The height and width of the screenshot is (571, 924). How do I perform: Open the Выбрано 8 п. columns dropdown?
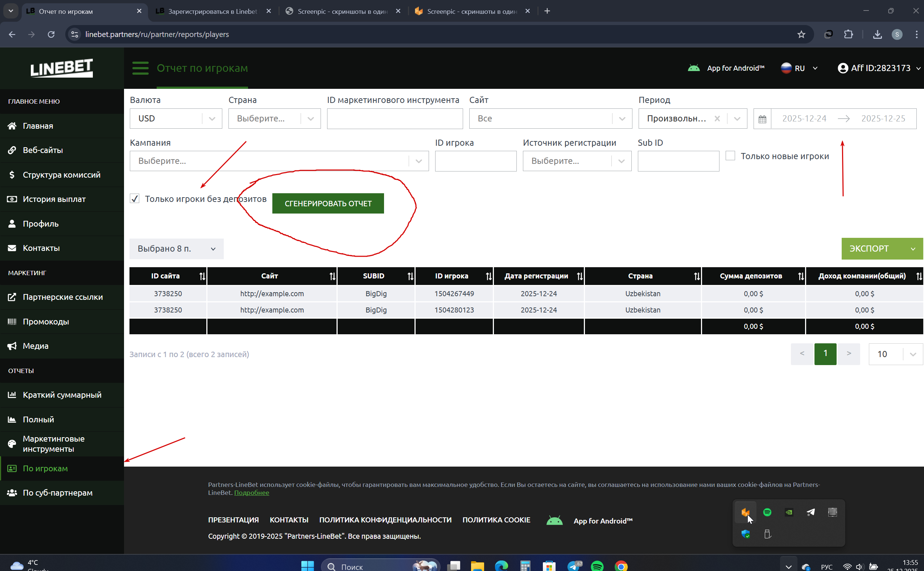[x=176, y=249]
